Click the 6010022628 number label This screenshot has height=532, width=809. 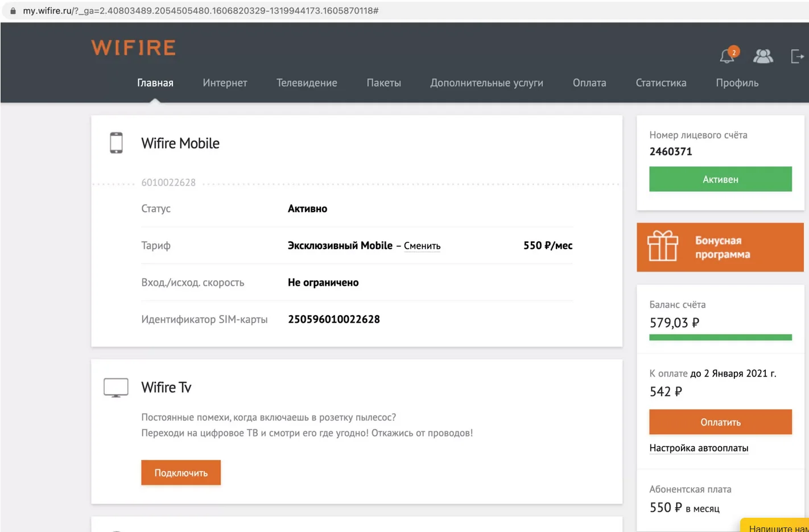point(168,183)
